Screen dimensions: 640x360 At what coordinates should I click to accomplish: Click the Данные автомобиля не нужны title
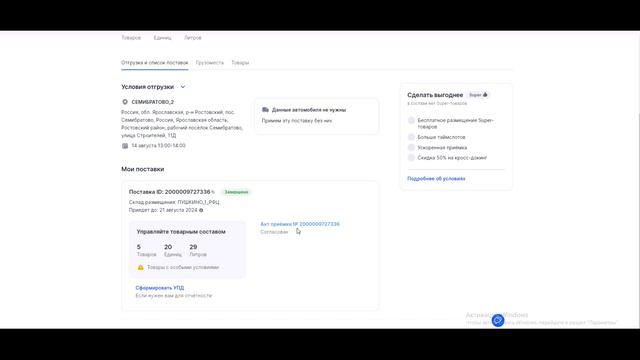click(309, 110)
